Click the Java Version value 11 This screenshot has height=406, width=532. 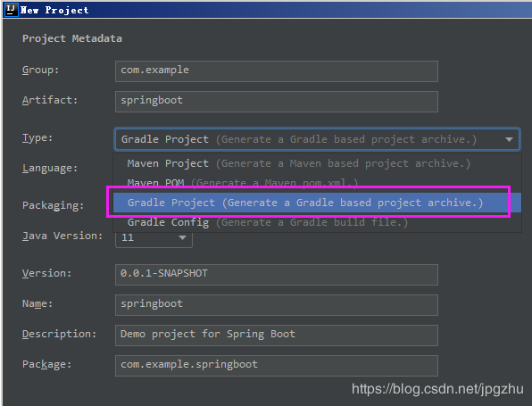tap(128, 237)
